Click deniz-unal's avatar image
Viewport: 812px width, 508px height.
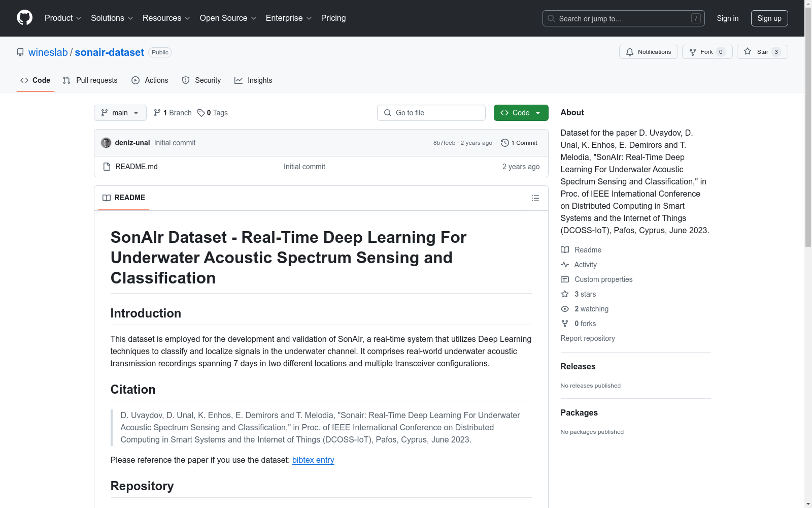106,143
